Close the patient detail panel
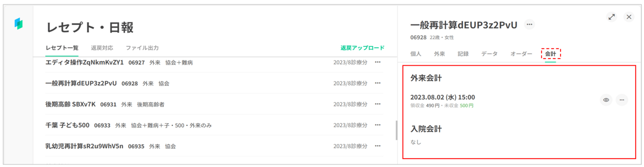Image resolution: width=644 pixels, height=167 pixels. pyautogui.click(x=629, y=17)
